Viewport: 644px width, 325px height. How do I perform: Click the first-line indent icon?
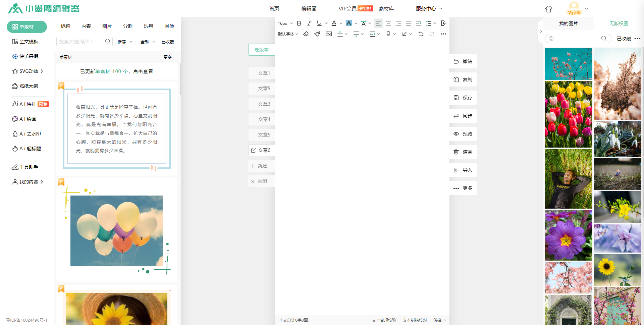click(419, 23)
